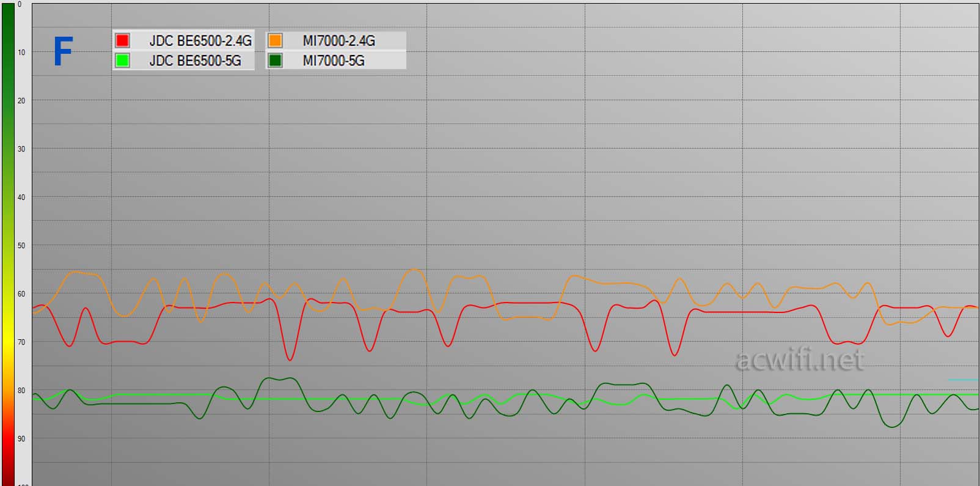The width and height of the screenshot is (980, 486).
Task: Click the blue letter F marker
Action: (x=63, y=51)
